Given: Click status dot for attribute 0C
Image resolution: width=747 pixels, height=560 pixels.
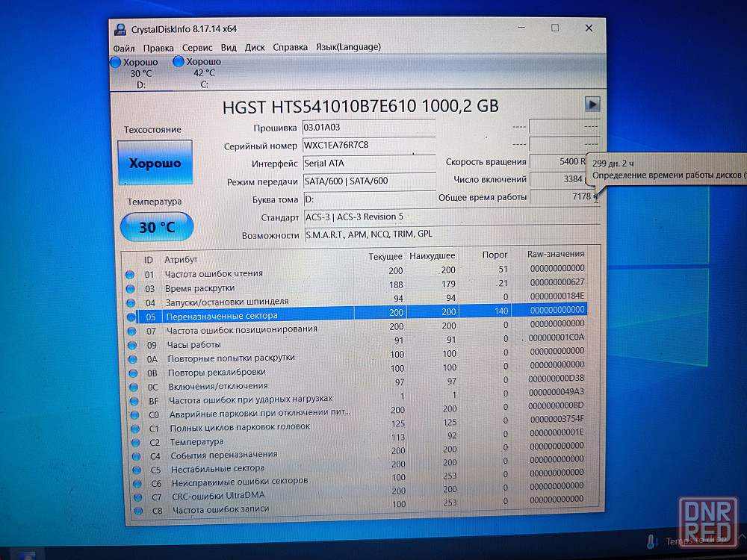Looking at the screenshot, I should pos(134,387).
